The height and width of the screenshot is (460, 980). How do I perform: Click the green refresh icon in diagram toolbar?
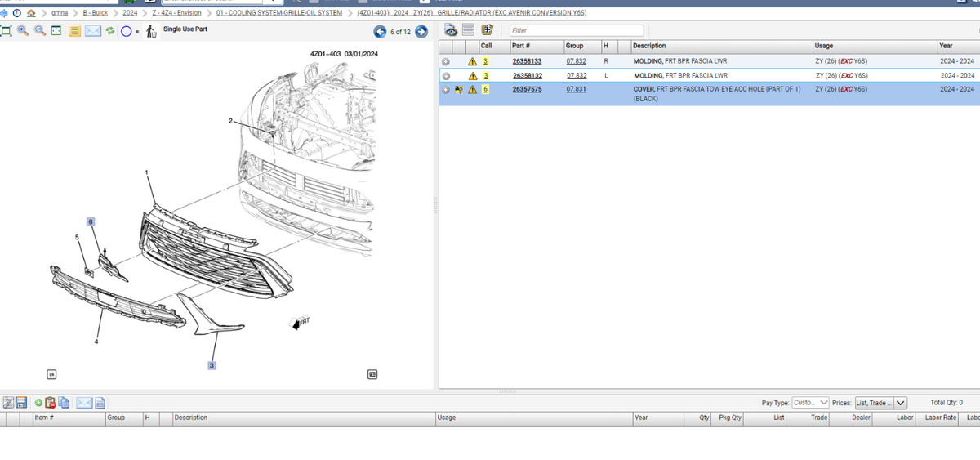pyautogui.click(x=109, y=31)
